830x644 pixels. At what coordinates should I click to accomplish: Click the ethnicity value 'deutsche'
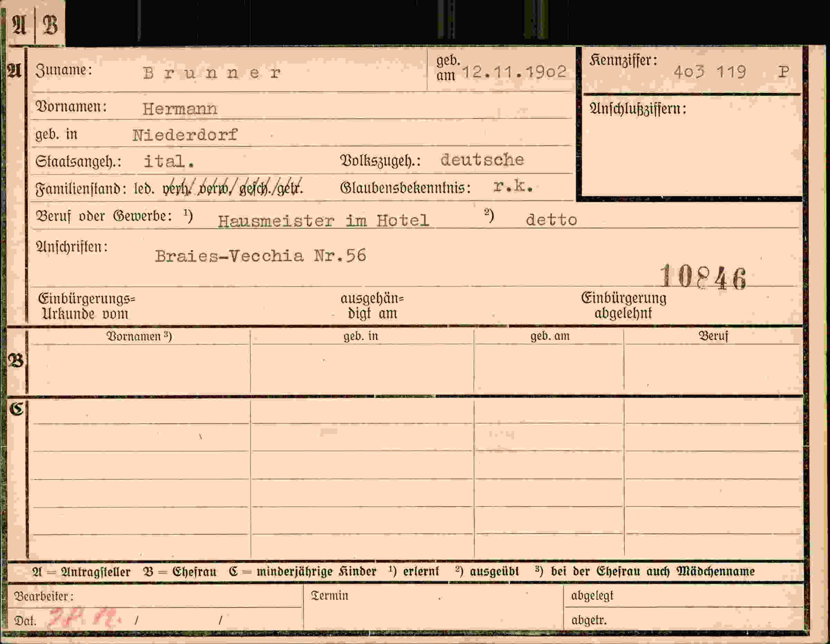[x=482, y=160]
